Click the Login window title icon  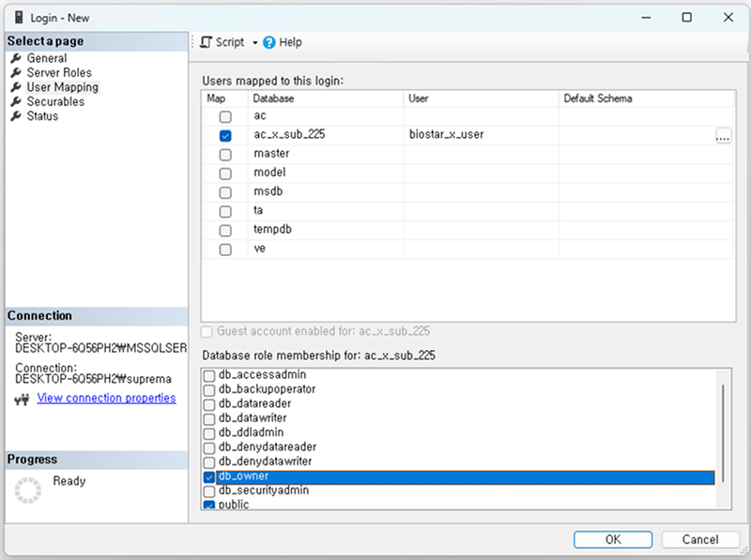19,17
